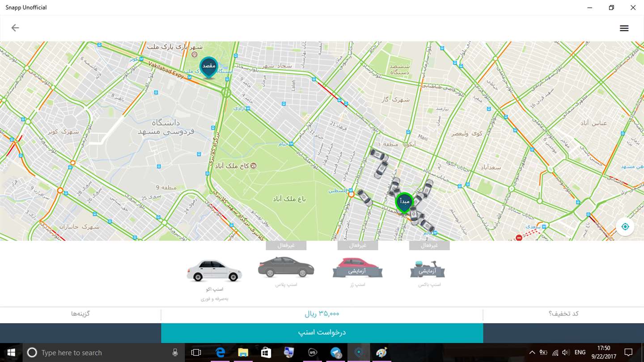
Task: Open Microsoft Store from taskbar
Action: coord(266,353)
